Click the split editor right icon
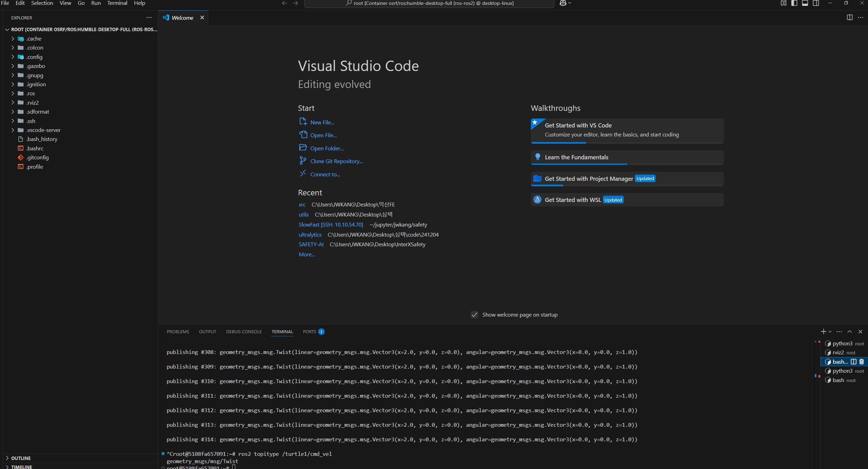 849,18
